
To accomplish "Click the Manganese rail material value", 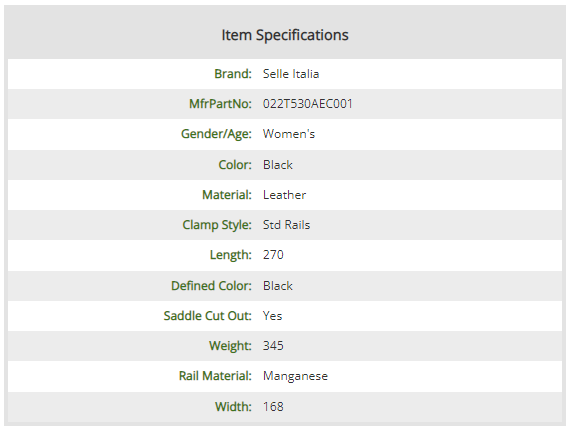I will pyautogui.click(x=295, y=376).
